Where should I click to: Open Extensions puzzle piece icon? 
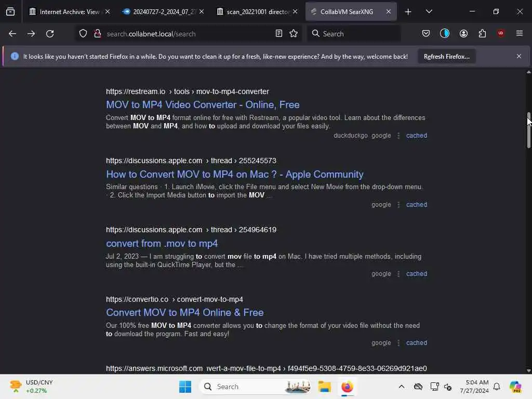(482, 34)
